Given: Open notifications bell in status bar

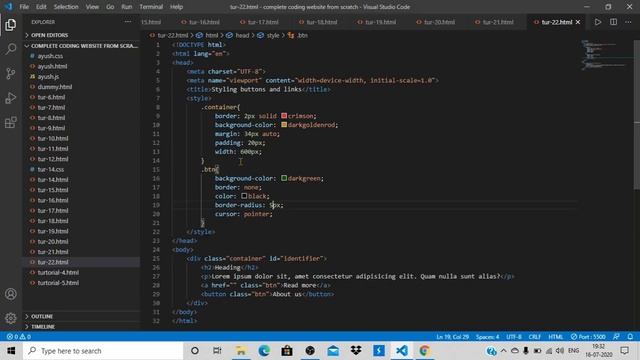Looking at the screenshot, I should pos(630,337).
